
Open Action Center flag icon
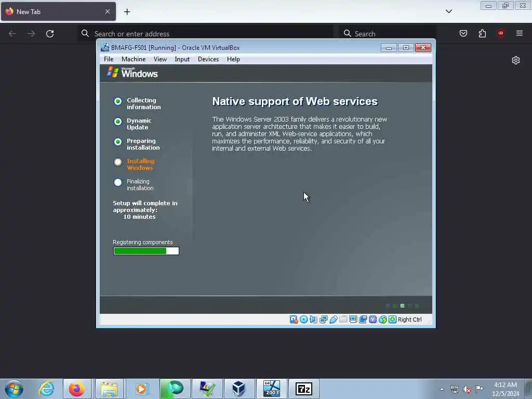[x=479, y=389]
